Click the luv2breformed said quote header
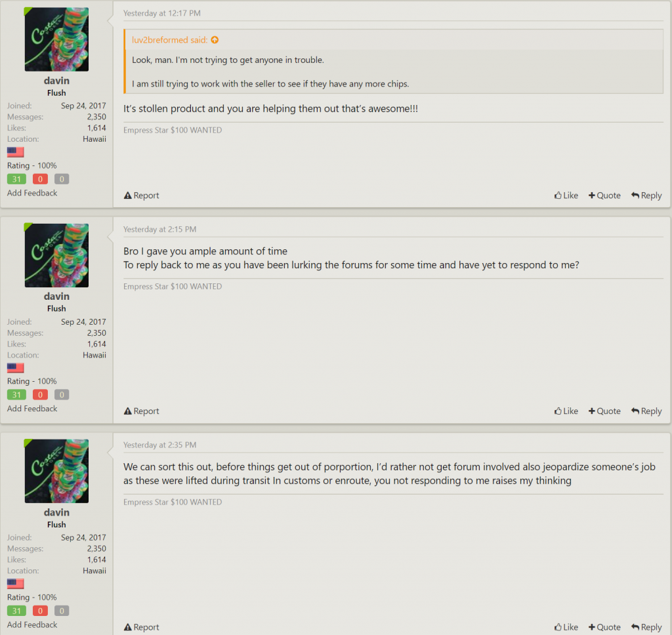Viewport: 672px width, 635px height. click(x=170, y=40)
